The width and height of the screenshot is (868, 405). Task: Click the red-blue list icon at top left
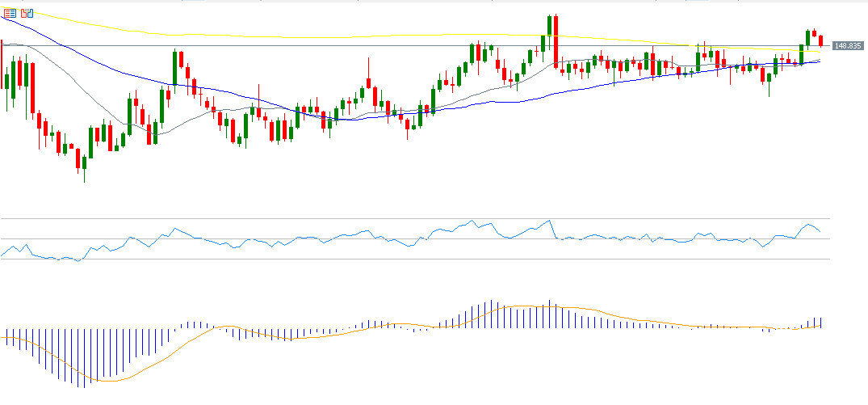(10, 13)
